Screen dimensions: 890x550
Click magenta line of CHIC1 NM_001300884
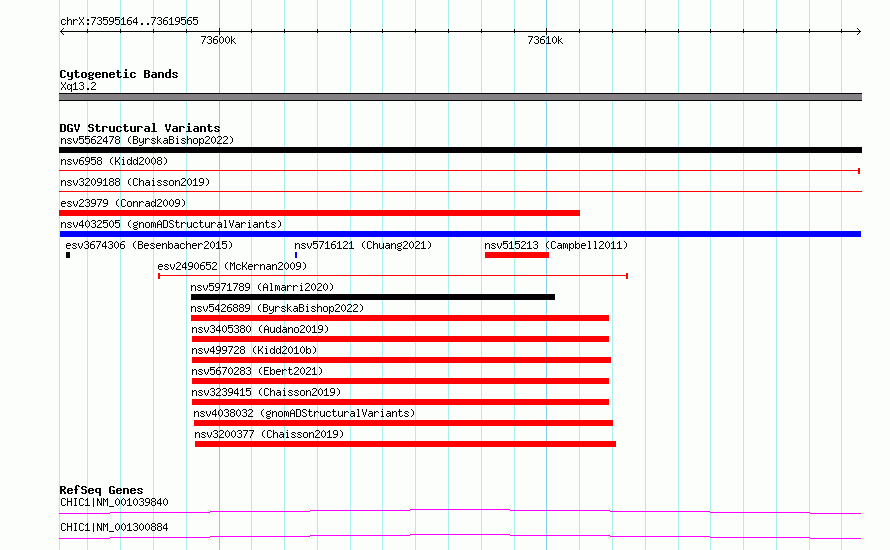[460, 536]
